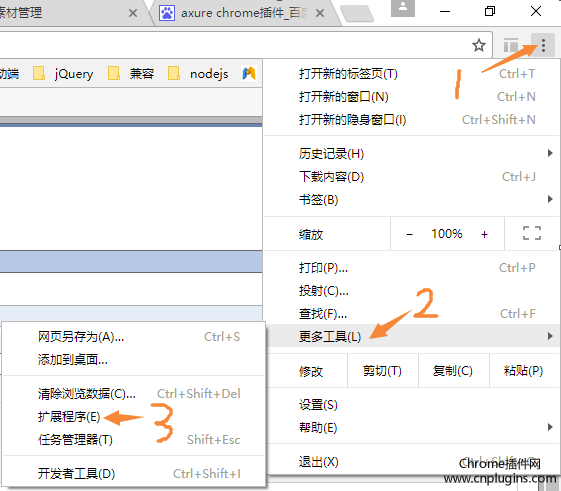561x491 pixels.
Task: Open 下载内容(D) from the menu
Action: 411,177
